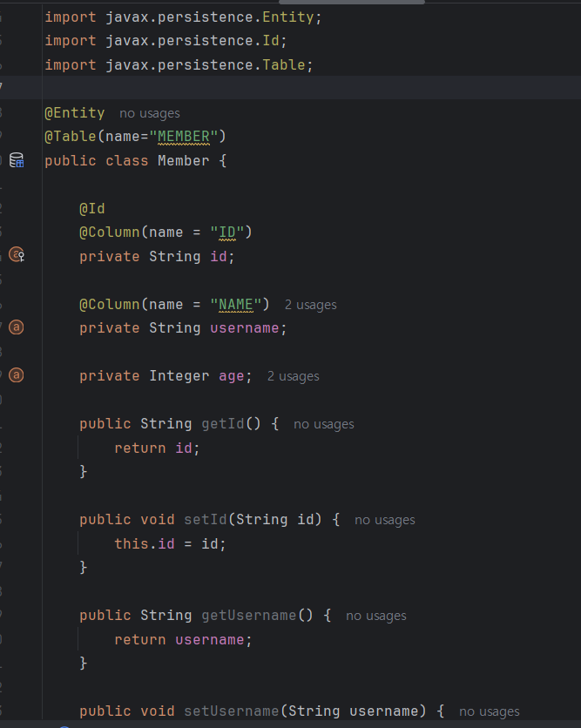Image resolution: width=581 pixels, height=728 pixels.
Task: Click the @Table annotation
Action: pyautogui.click(x=71, y=137)
